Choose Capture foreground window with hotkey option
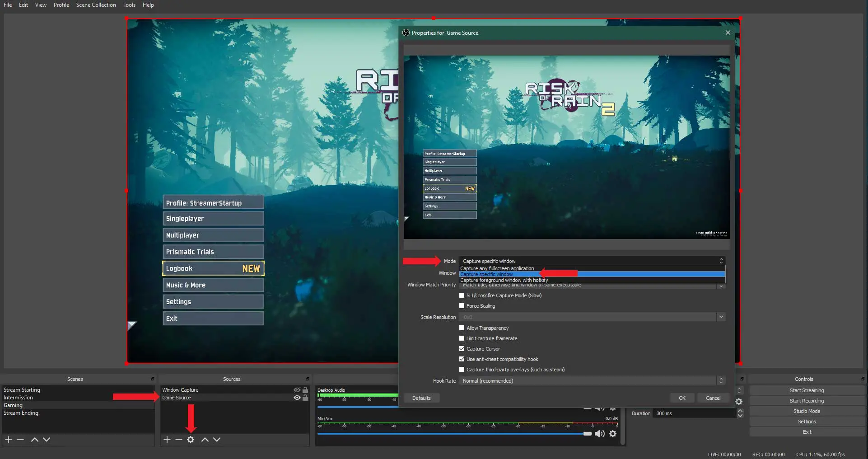The width and height of the screenshot is (868, 459). pyautogui.click(x=592, y=280)
